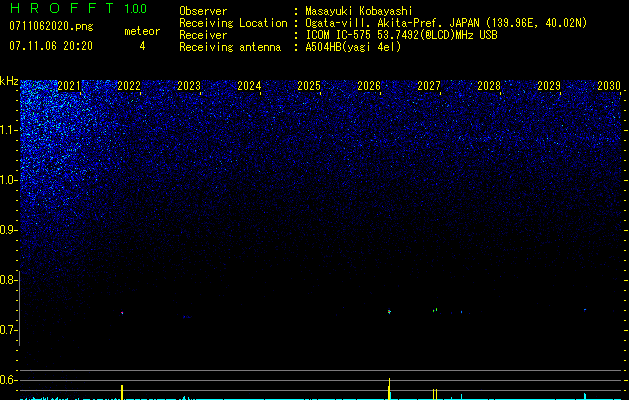The width and height of the screenshot is (629, 400).
Task: Click the 2021 time marker
Action: click(69, 86)
